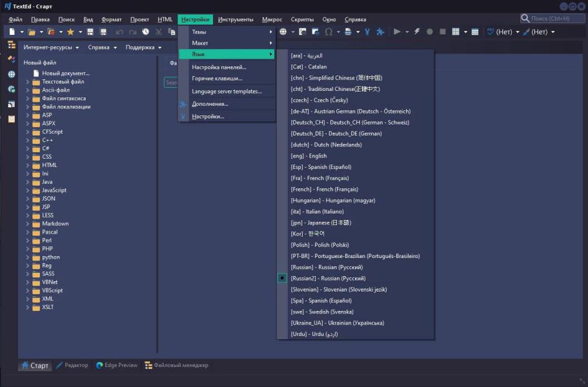Click the yellow Favorites star icon
The height and width of the screenshot is (387, 588).
point(70,32)
